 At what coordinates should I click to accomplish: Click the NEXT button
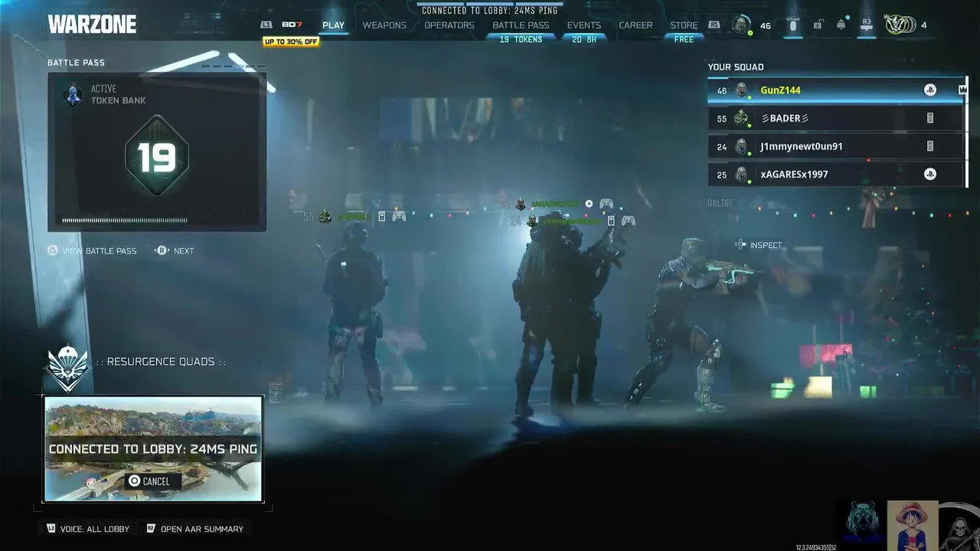[x=184, y=251]
